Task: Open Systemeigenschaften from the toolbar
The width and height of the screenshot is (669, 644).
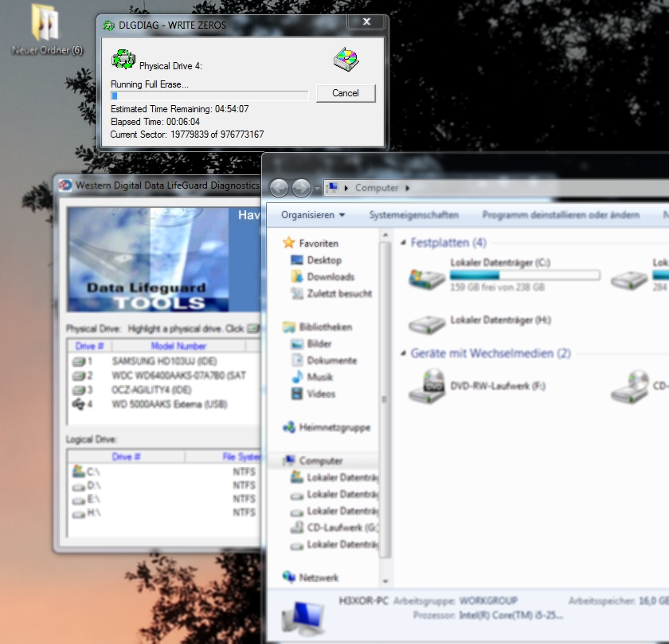Action: click(414, 215)
